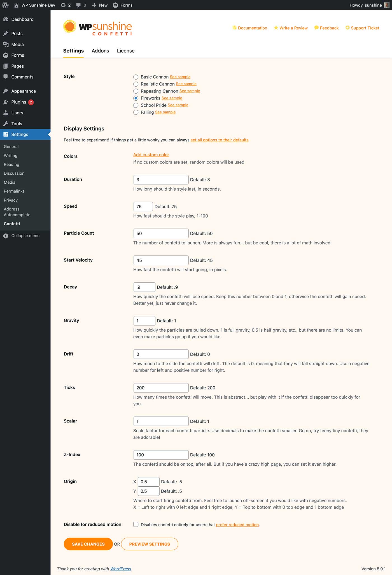This screenshot has width=392, height=575.
Task: Select the Basic Cannon style
Action: [136, 77]
